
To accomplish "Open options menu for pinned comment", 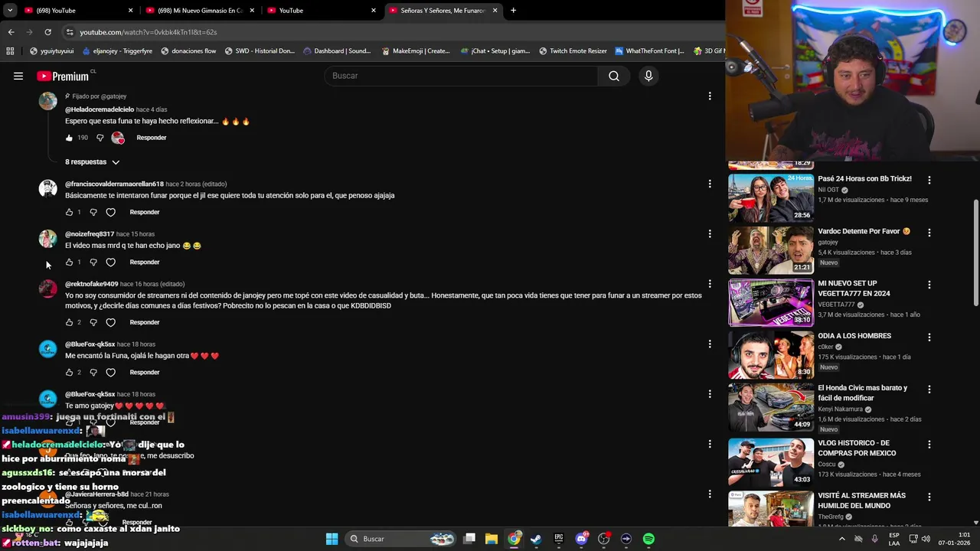I will [710, 96].
